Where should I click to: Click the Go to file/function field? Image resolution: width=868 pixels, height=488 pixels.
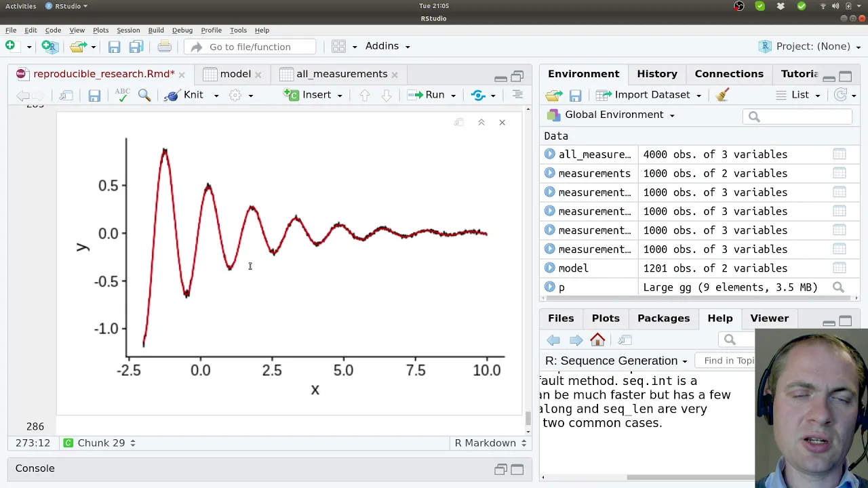[x=250, y=46]
